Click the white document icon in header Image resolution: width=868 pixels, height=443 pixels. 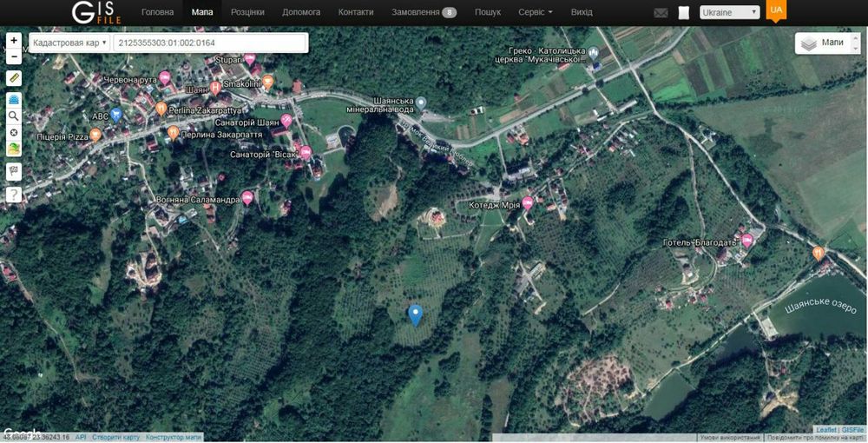[x=684, y=13]
